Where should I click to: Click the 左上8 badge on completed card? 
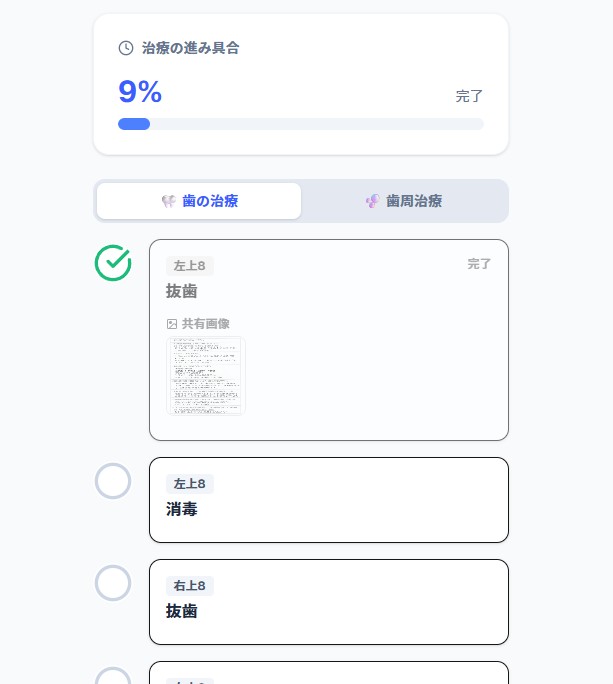pyautogui.click(x=189, y=266)
